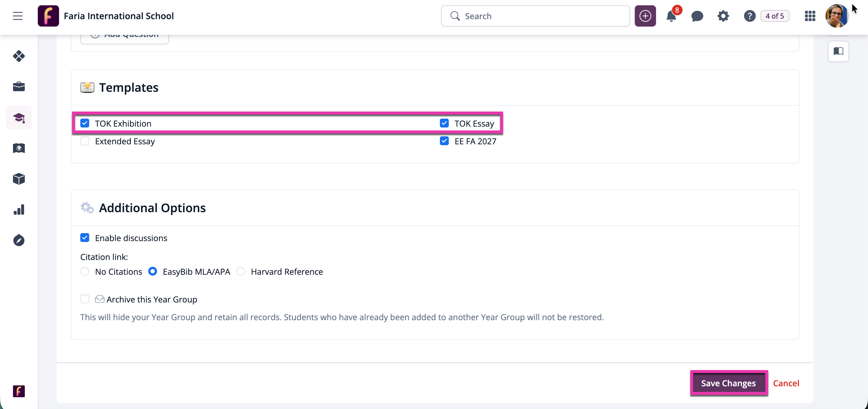Image resolution: width=868 pixels, height=409 pixels.
Task: Select the No Citations radio option
Action: click(x=84, y=271)
